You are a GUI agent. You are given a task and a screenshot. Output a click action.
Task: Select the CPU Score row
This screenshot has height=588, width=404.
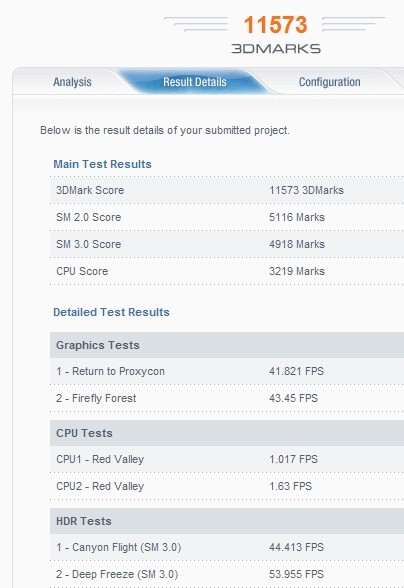point(227,271)
